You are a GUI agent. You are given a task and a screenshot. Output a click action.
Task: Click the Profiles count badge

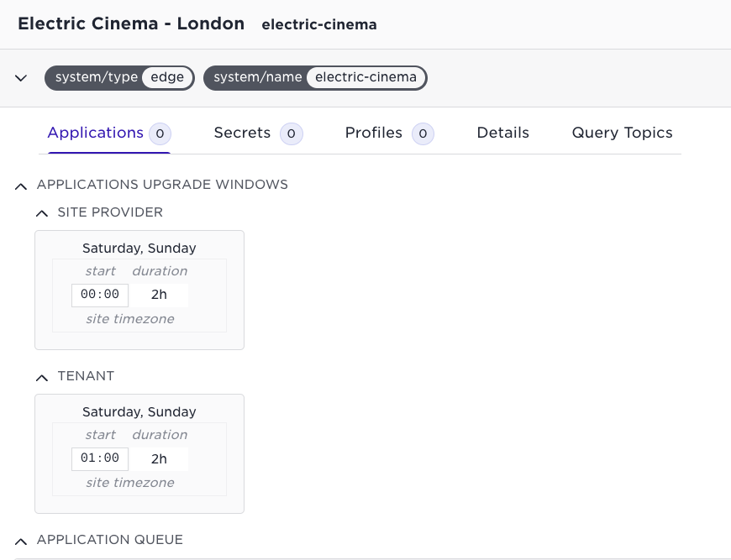[423, 133]
